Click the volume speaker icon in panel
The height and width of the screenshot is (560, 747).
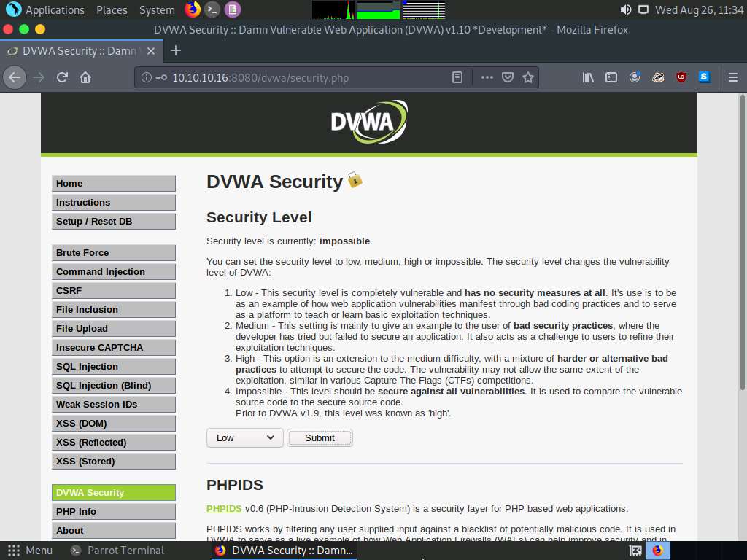tap(626, 9)
